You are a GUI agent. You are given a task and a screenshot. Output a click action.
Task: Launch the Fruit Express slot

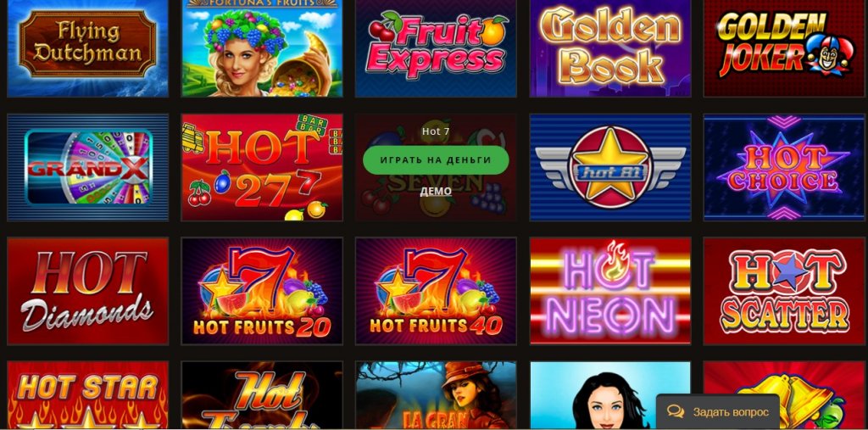pyautogui.click(x=436, y=48)
